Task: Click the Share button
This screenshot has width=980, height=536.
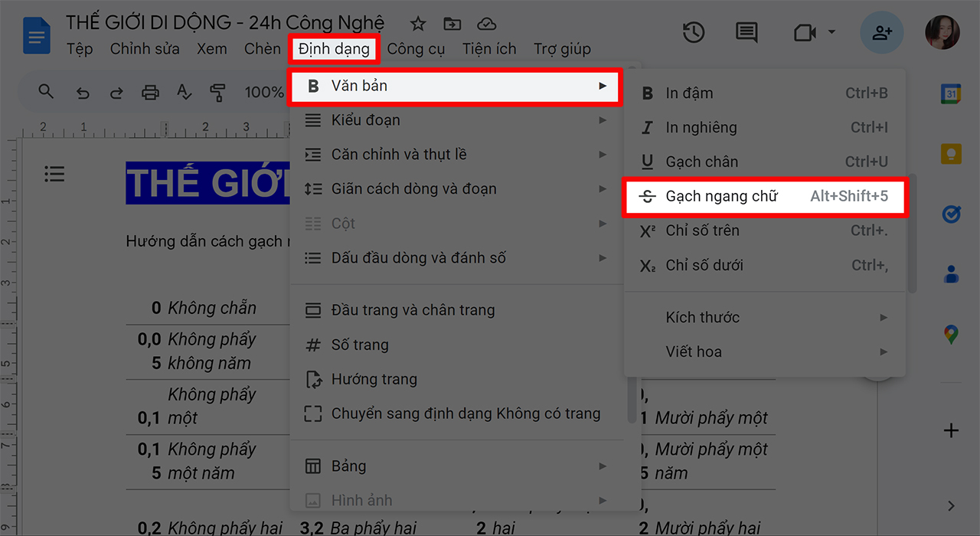Action: click(882, 32)
